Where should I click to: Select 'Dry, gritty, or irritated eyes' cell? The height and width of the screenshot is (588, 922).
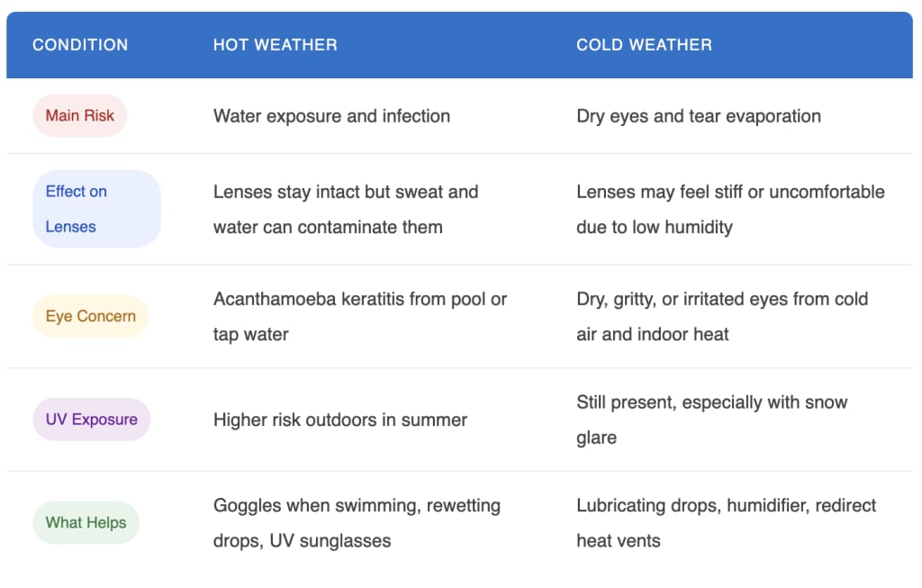pos(722,316)
